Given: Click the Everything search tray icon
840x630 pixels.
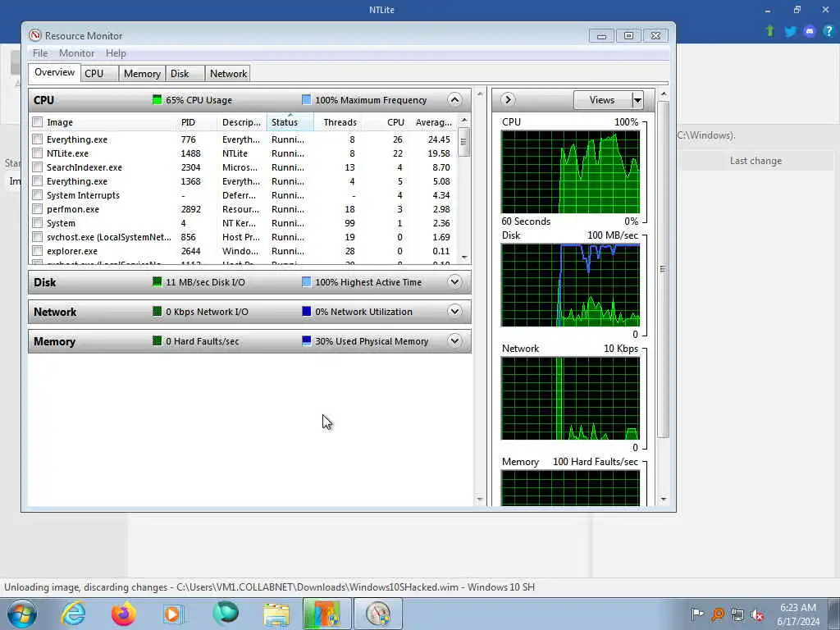Looking at the screenshot, I should point(718,614).
